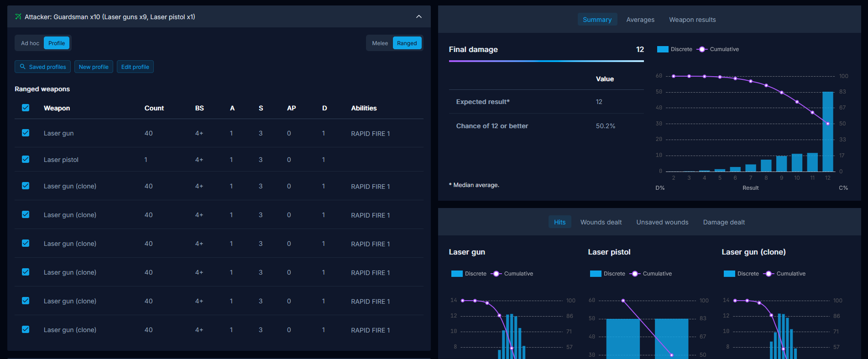Toggle the select-all Weapon header checkbox
This screenshot has width=868, height=359.
[x=26, y=108]
